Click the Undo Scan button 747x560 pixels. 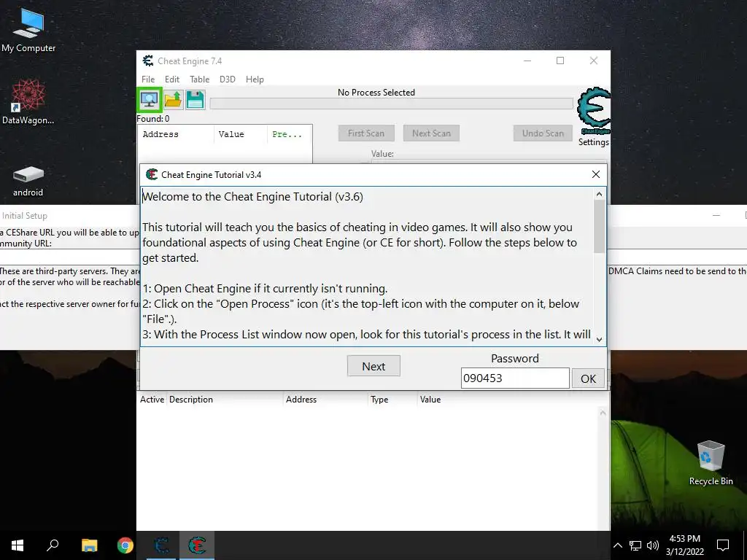[543, 133]
